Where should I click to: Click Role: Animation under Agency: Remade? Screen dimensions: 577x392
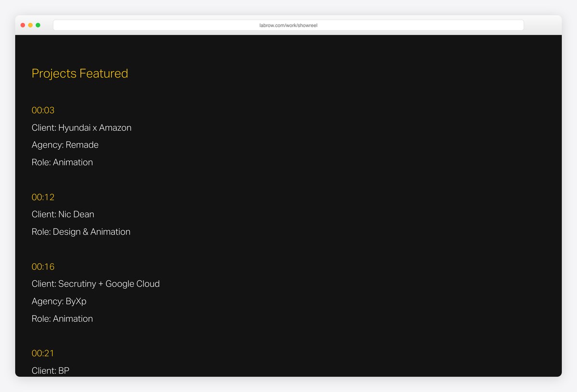62,162
